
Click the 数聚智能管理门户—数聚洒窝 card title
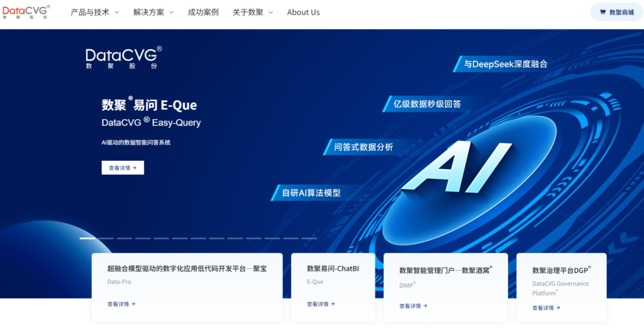click(446, 270)
